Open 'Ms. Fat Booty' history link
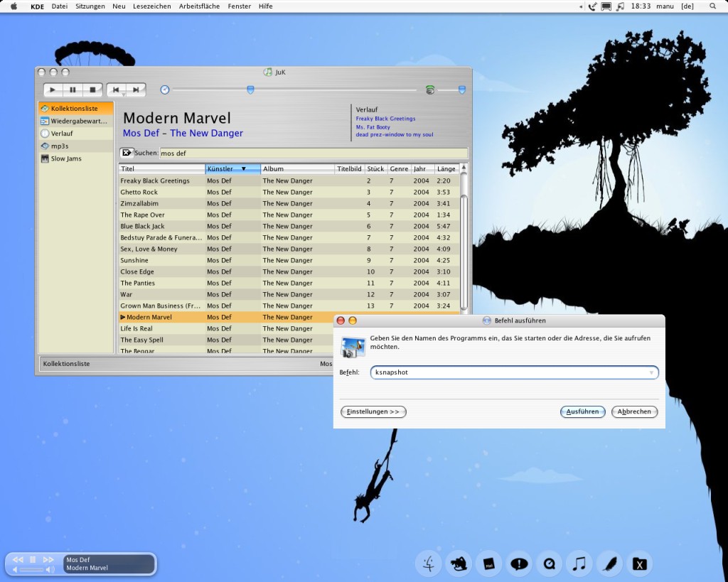Viewport: 728px width, 582px height. point(373,127)
